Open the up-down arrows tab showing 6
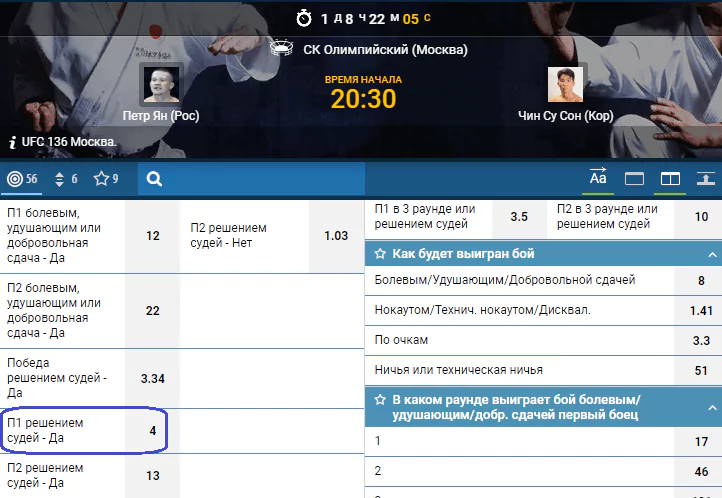 [x=66, y=179]
